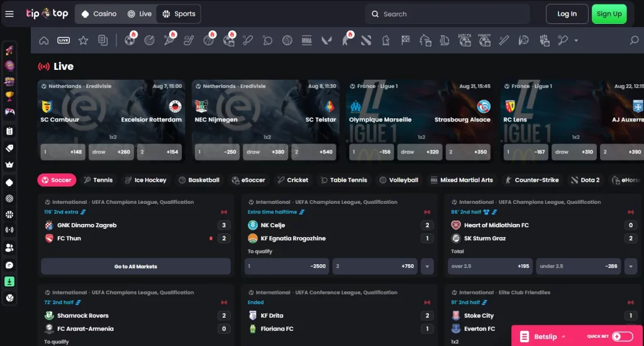Viewport: 644px width, 346px height.
Task: Select the checkered flag racing icon in toolbar
Action: tap(406, 40)
